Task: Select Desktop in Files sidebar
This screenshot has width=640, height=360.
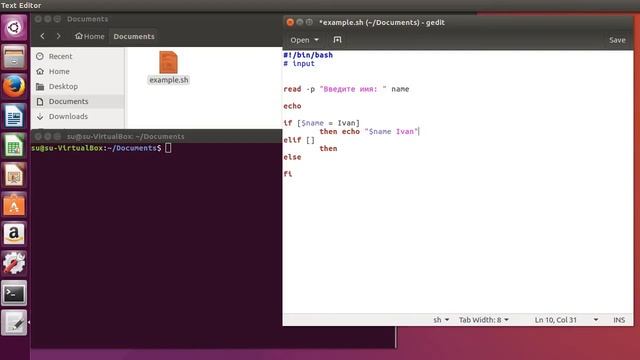Action: (78, 87)
